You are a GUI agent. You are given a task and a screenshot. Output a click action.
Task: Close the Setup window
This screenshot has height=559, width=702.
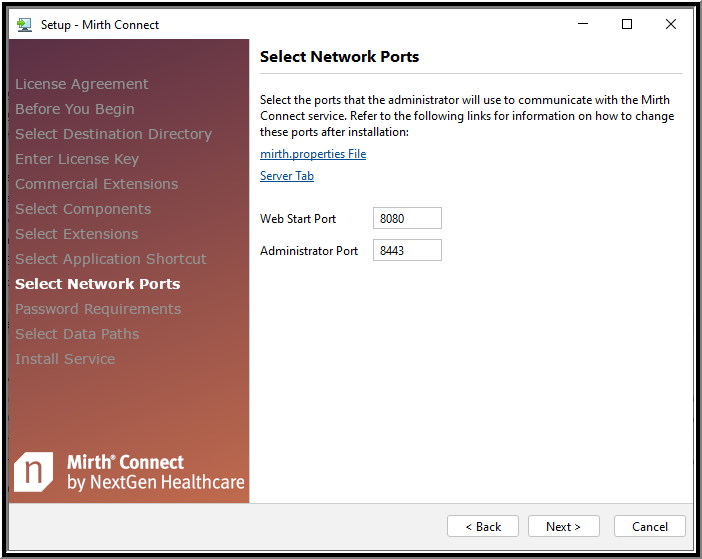(671, 24)
